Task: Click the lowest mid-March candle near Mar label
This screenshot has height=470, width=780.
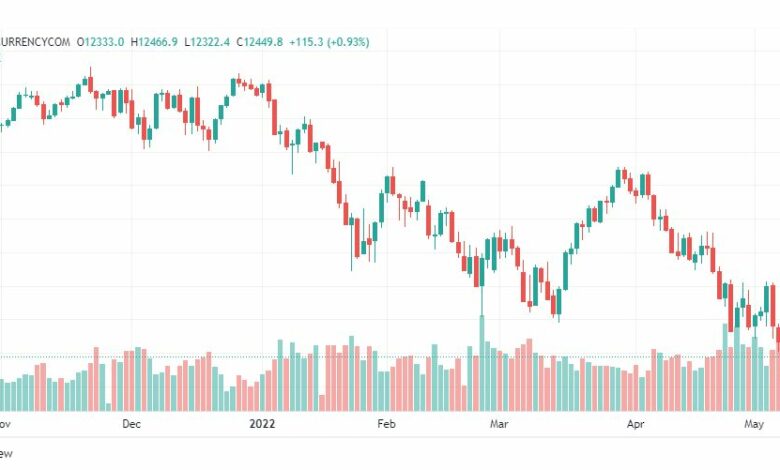Action: tap(559, 304)
